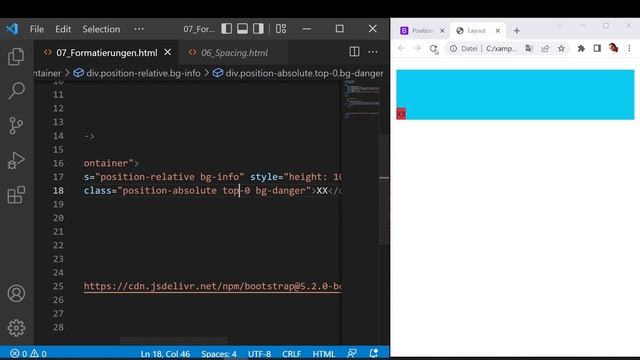Click the editor minimap
Screen dimensions: 640x360
[x=362, y=99]
